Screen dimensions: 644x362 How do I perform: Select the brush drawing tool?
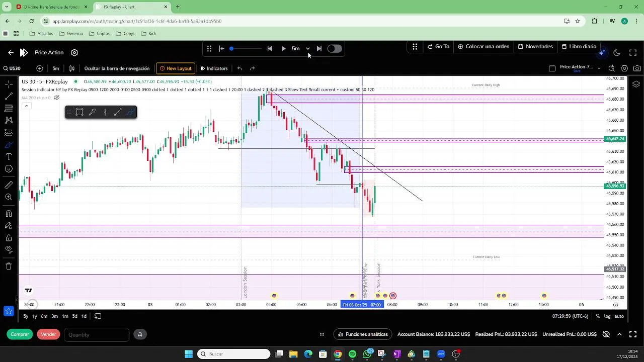click(x=9, y=145)
